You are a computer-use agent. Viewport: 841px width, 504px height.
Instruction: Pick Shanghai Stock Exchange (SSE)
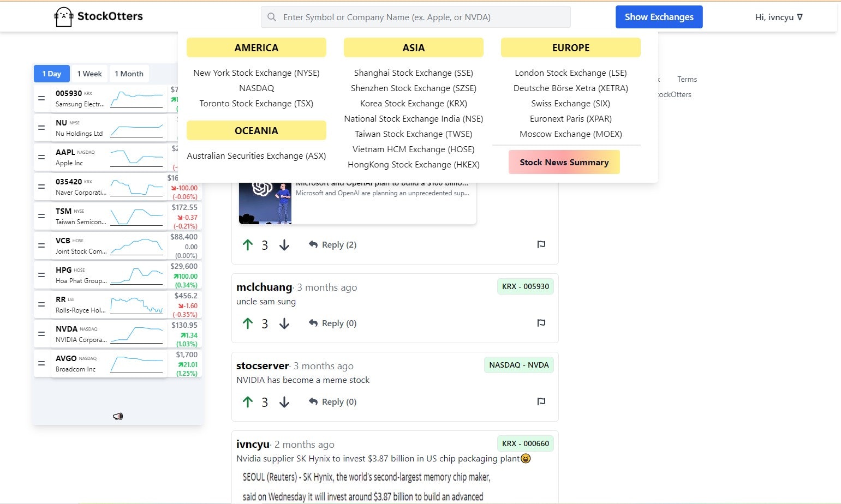(x=414, y=73)
